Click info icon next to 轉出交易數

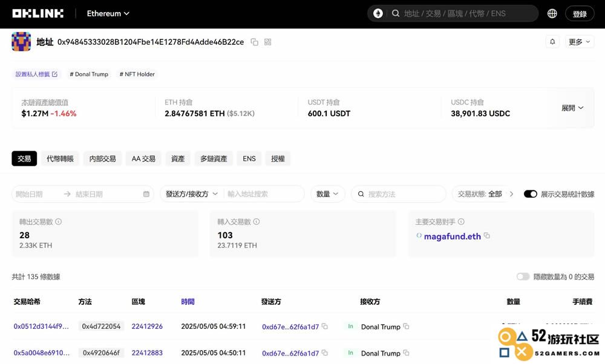tap(58, 222)
